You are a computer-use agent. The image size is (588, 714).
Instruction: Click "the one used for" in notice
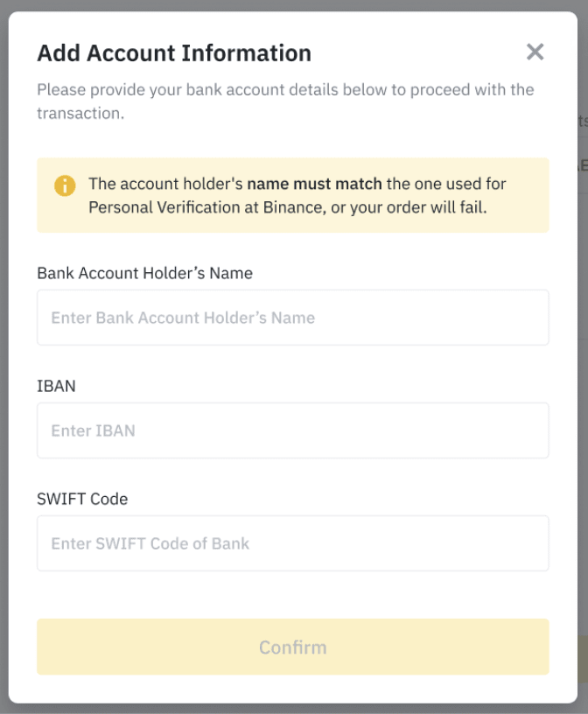pyautogui.click(x=446, y=185)
